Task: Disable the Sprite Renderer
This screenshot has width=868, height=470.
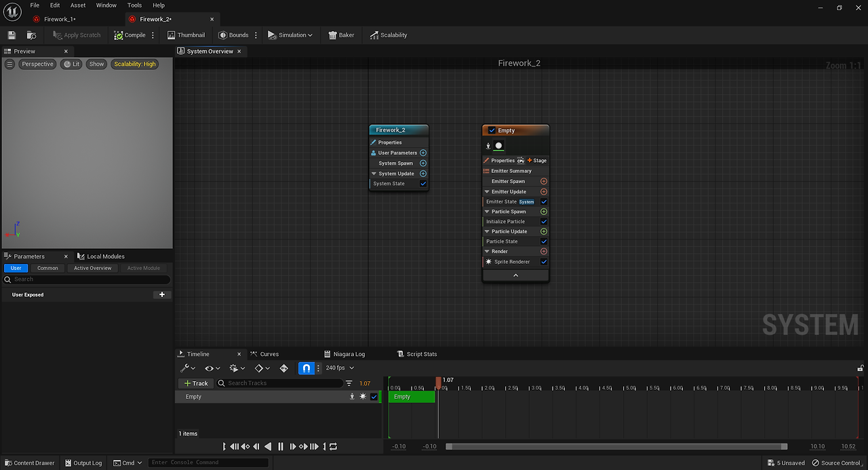Action: click(544, 262)
